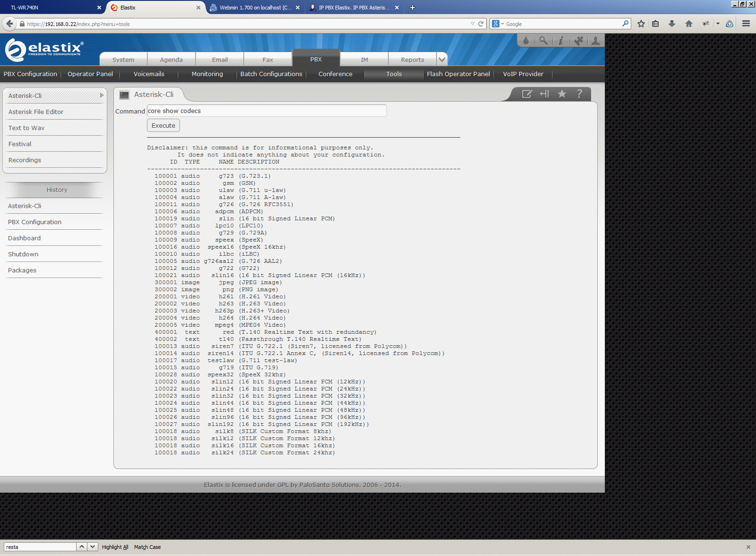Find previous match with the up arrow
The image size is (756, 556).
[82, 547]
